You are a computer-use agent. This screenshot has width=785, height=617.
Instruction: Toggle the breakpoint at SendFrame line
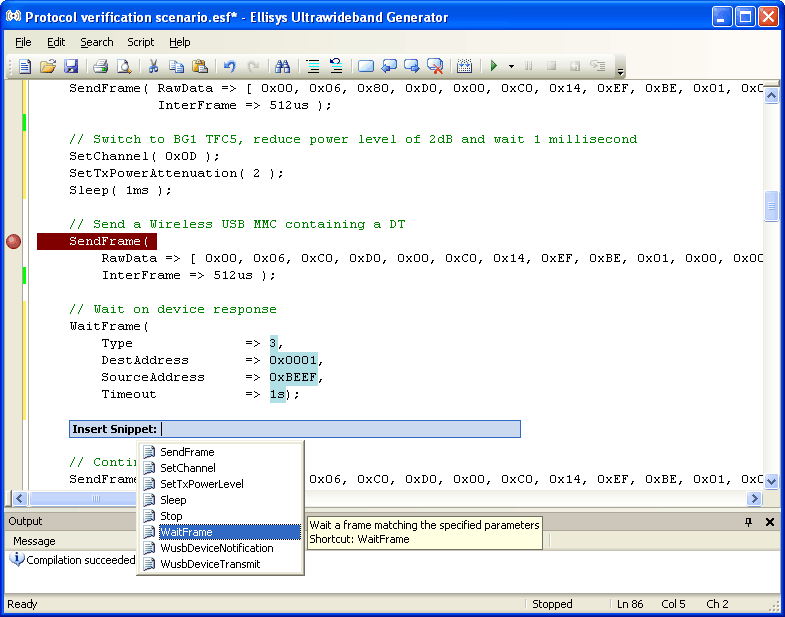13,241
